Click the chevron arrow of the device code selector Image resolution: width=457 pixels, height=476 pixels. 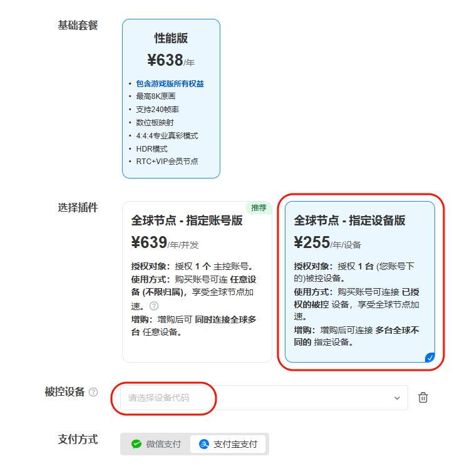point(397,398)
